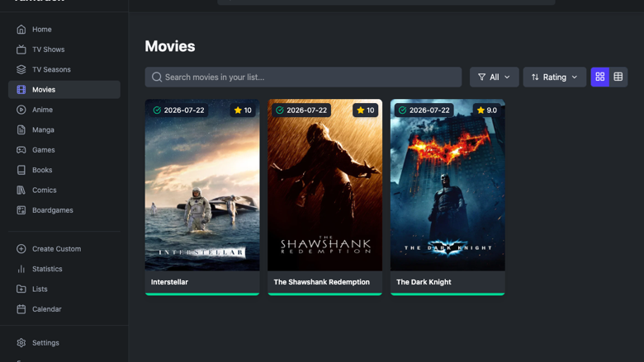This screenshot has height=362, width=644.
Task: Click the Manga document icon
Action: [21, 130]
